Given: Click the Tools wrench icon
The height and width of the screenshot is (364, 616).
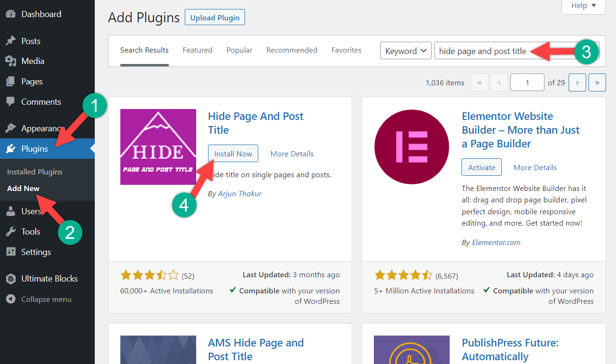Looking at the screenshot, I should (10, 232).
